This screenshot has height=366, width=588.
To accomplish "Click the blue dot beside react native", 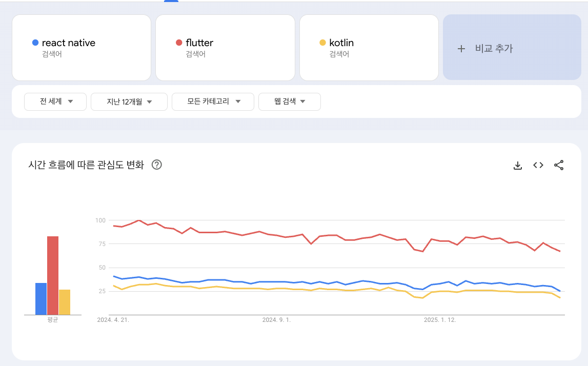I will coord(35,43).
